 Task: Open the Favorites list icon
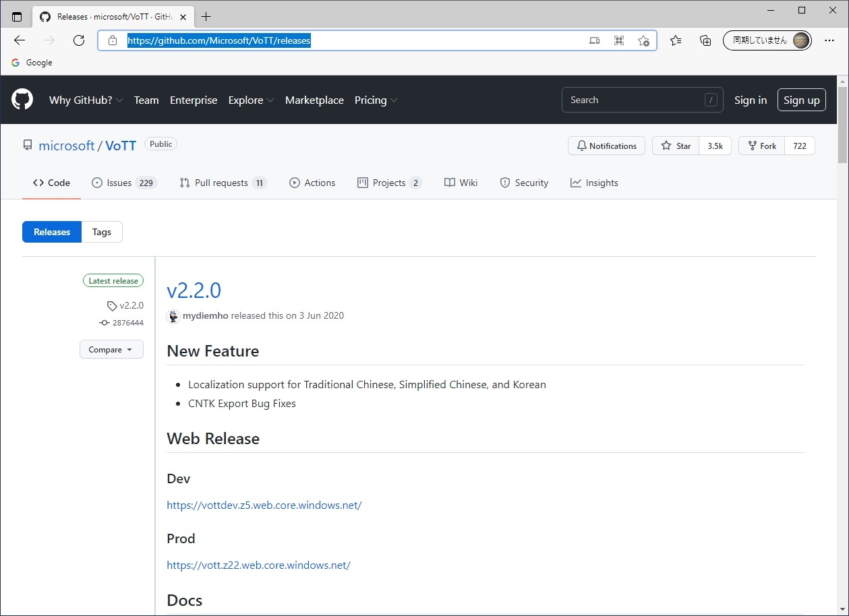point(676,40)
